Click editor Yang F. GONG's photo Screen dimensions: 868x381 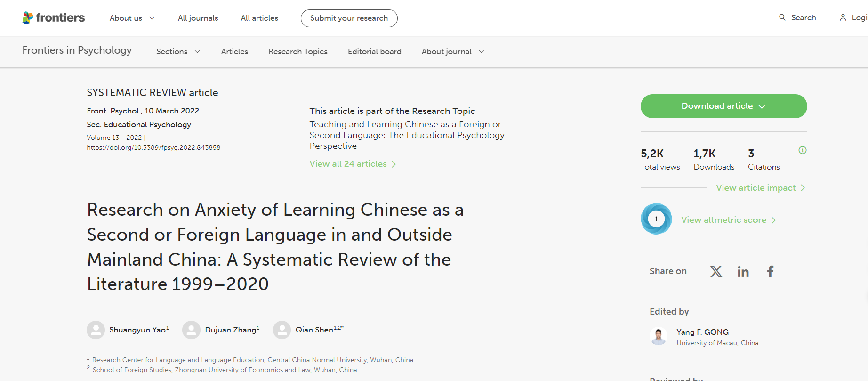[x=658, y=337]
